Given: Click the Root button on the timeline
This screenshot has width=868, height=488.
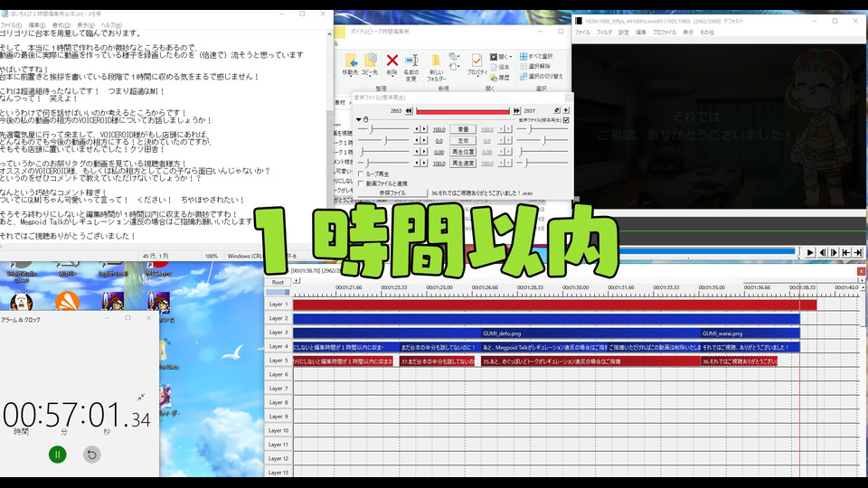Looking at the screenshot, I should pos(278,282).
